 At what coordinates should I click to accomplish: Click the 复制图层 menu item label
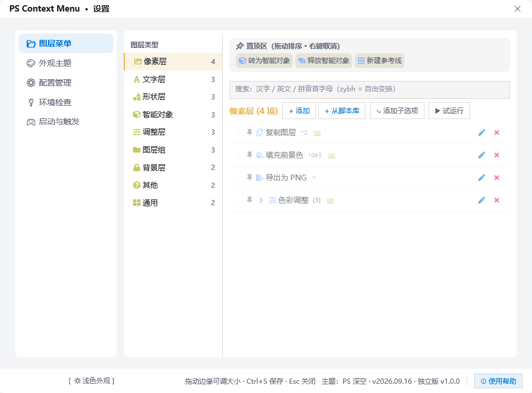click(280, 132)
